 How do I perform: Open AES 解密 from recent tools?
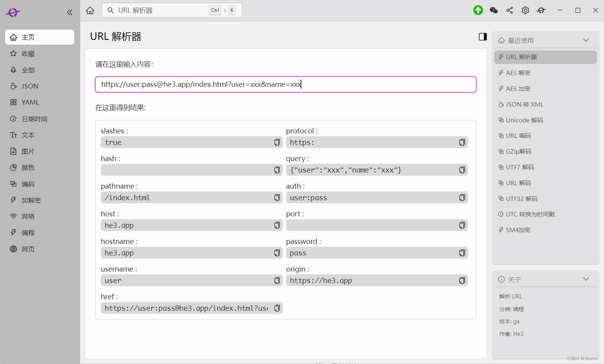[518, 73]
